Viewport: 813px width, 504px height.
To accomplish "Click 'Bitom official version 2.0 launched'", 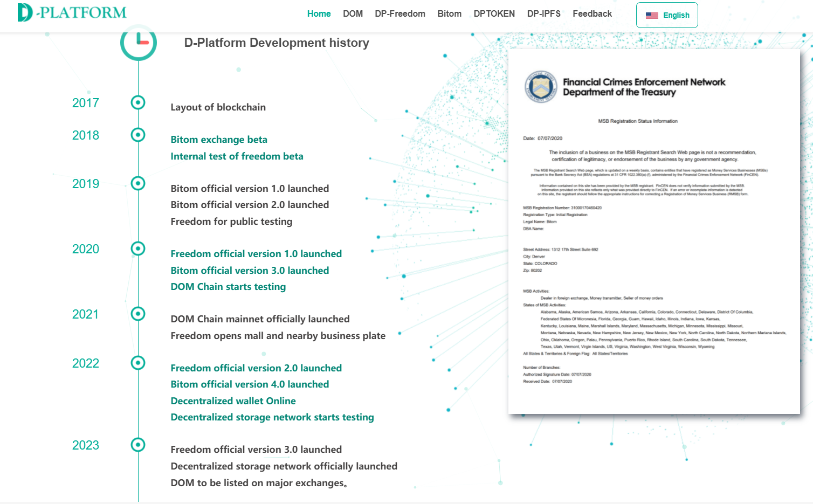I will pyautogui.click(x=250, y=205).
